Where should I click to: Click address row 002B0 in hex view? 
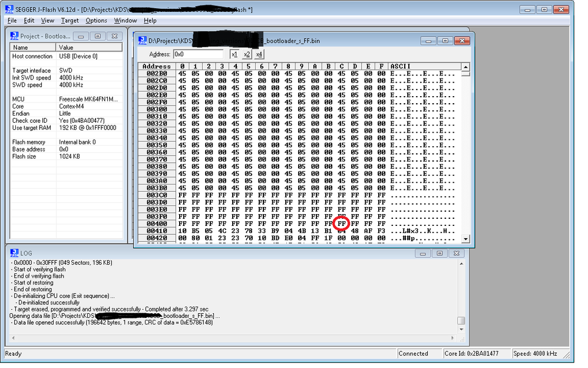tap(157, 74)
